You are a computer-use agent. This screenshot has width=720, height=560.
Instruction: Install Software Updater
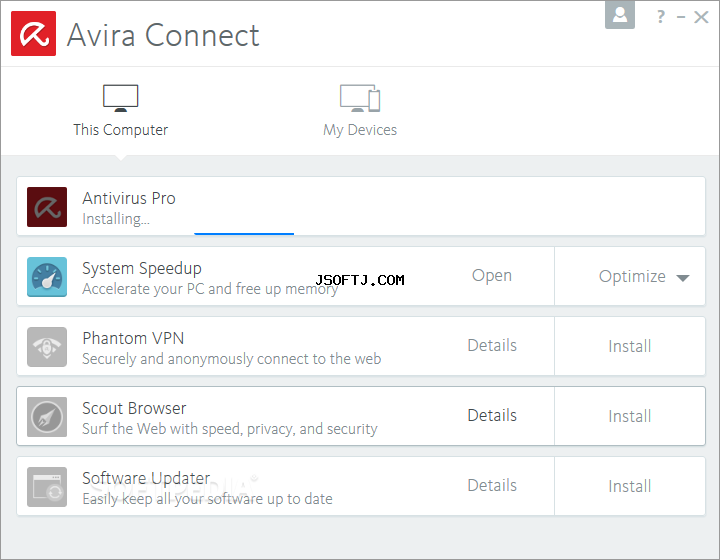pos(630,486)
